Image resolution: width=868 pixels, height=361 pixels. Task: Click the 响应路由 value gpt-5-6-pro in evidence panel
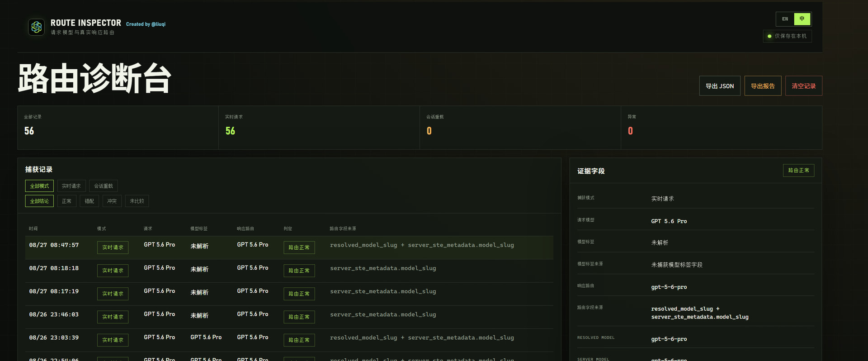(669, 287)
